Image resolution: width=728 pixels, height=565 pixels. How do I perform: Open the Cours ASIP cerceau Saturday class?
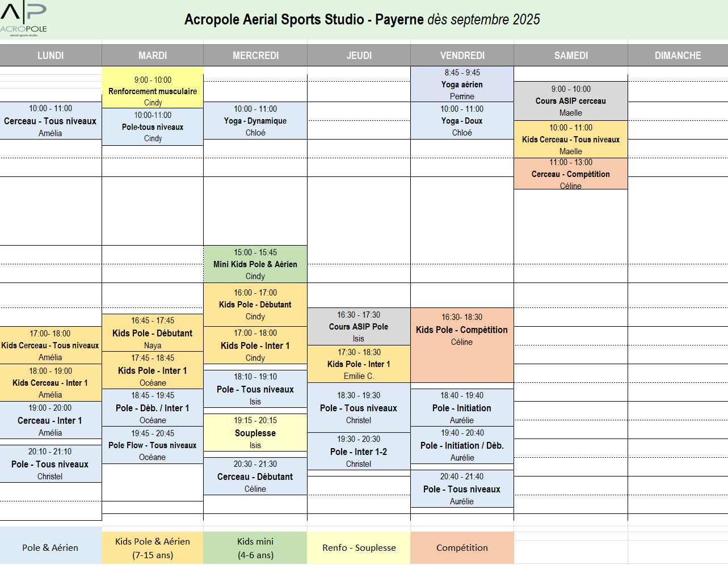(x=571, y=101)
